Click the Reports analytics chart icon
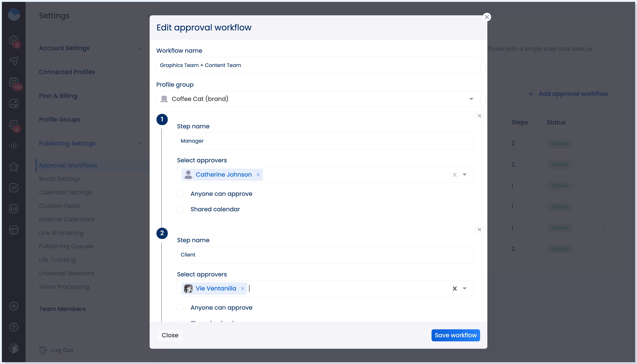637x364 pixels. 14,209
